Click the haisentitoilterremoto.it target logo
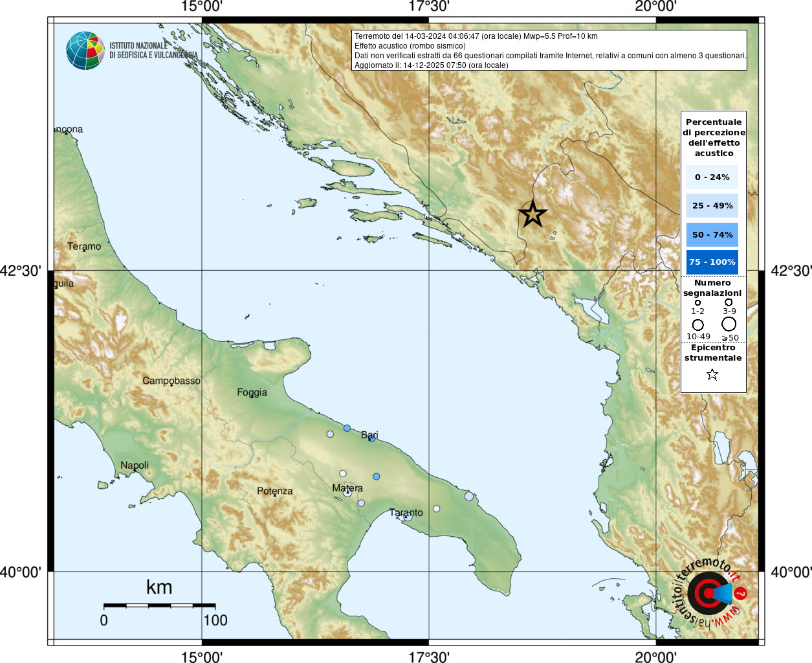 click(x=709, y=592)
